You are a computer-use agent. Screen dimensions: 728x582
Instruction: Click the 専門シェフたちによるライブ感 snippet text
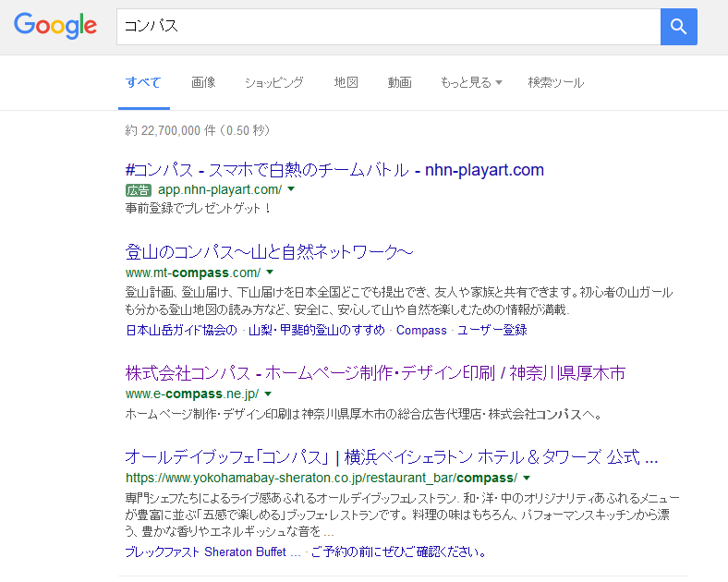coord(402,515)
